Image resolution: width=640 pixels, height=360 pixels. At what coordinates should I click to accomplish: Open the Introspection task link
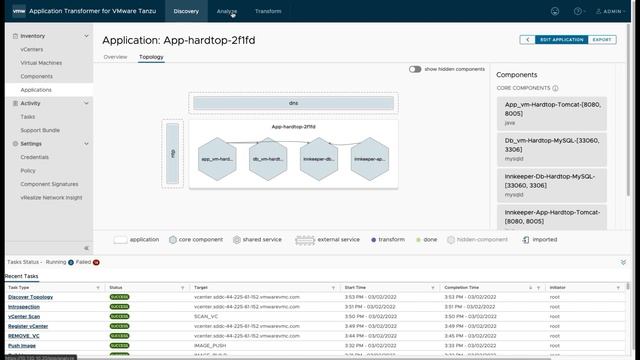24,307
